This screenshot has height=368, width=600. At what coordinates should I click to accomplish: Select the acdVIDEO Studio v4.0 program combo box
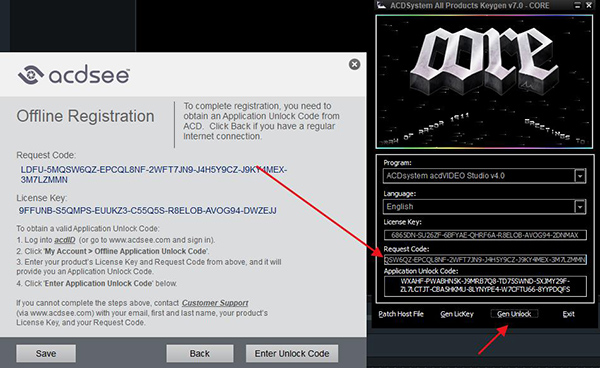coord(484,176)
